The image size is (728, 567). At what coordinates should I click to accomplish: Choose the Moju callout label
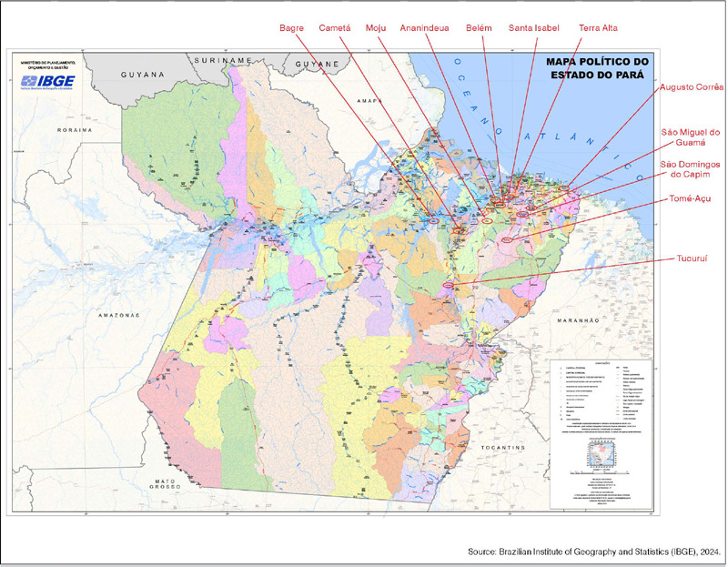(376, 28)
